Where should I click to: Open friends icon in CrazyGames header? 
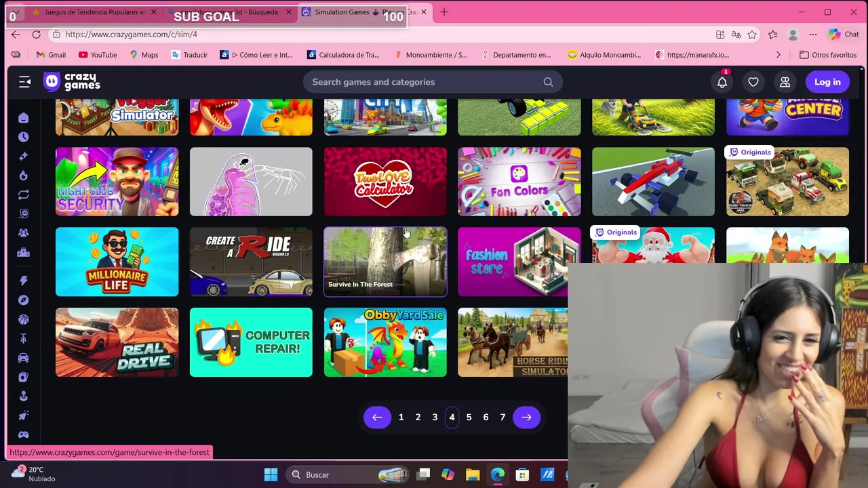click(785, 82)
